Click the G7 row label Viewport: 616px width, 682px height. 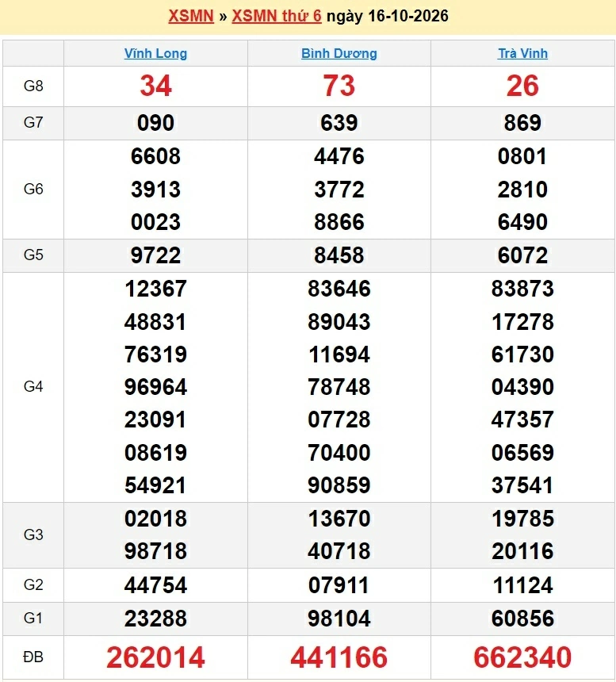33,123
